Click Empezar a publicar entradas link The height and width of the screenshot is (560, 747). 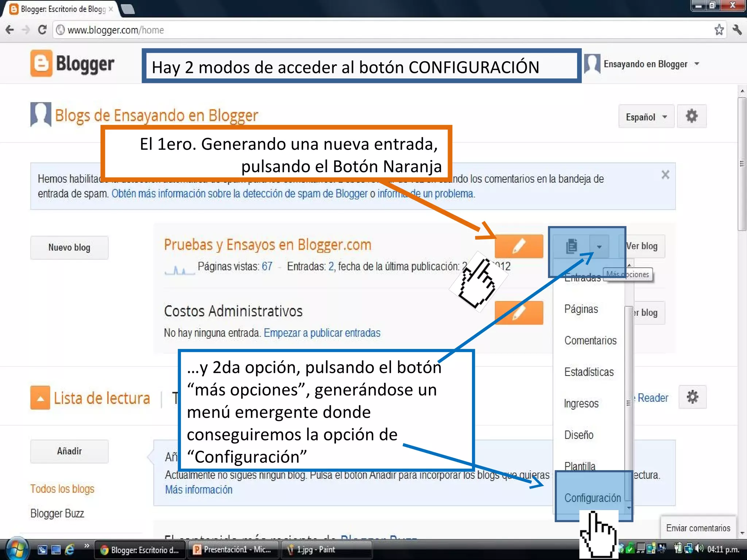click(x=322, y=333)
